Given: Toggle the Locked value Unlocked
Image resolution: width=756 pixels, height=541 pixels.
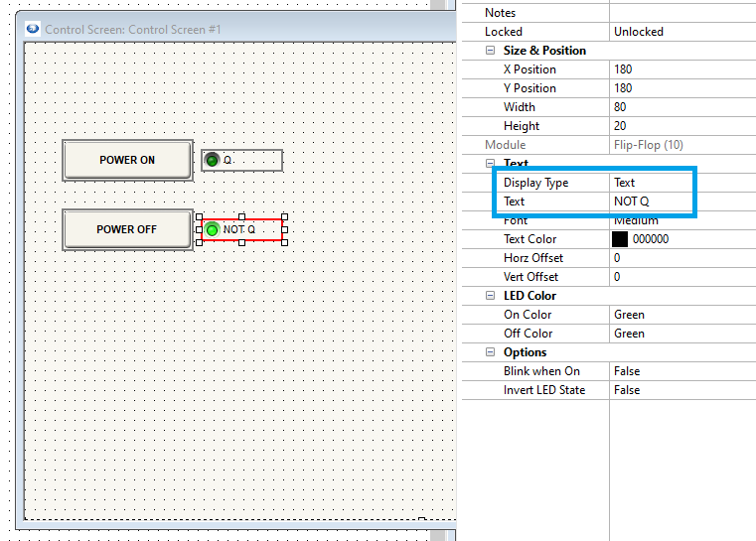Looking at the screenshot, I should coord(682,32).
